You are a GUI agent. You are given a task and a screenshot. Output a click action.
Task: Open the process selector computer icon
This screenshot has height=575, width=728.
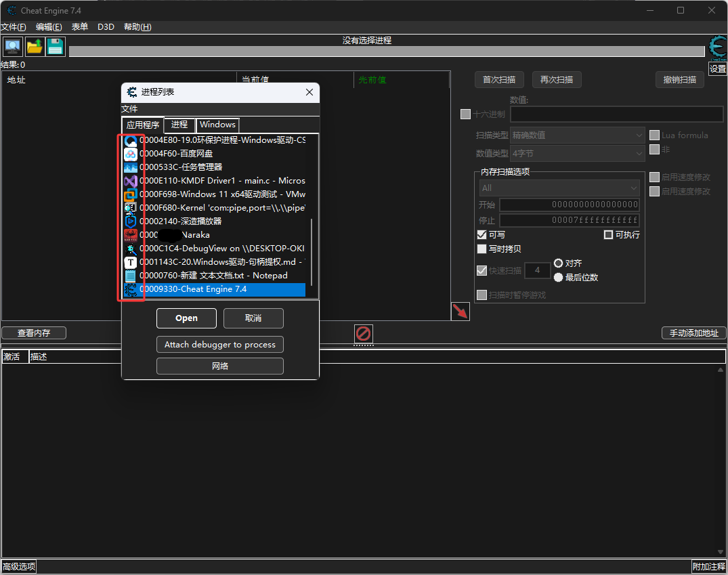point(13,47)
